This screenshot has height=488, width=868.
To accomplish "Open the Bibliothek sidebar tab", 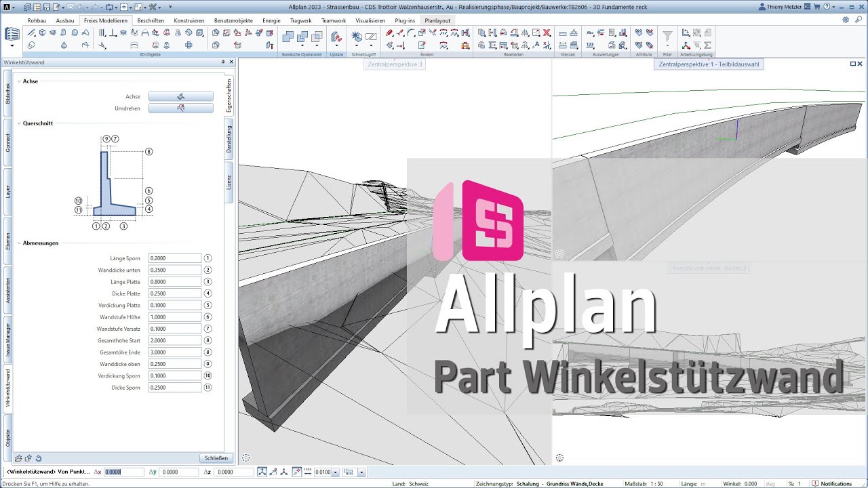I will tap(8, 94).
